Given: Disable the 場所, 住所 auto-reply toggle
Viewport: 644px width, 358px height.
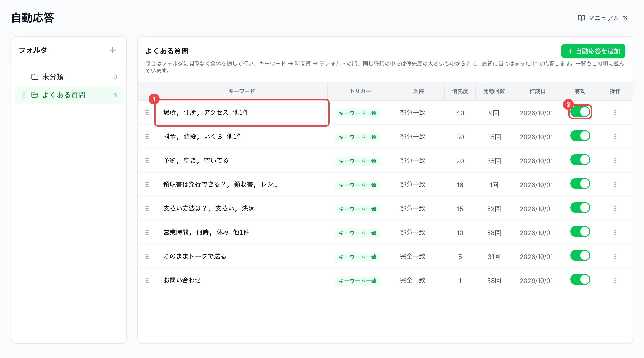Looking at the screenshot, I should (x=580, y=112).
